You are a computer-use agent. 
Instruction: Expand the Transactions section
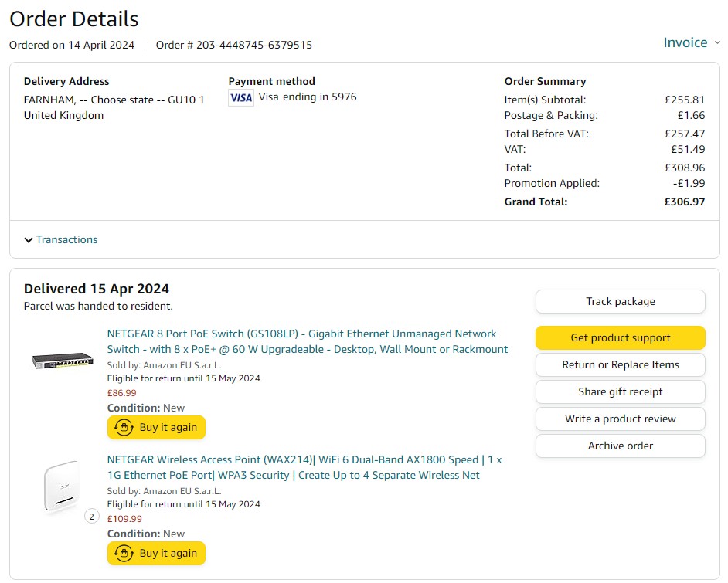point(61,240)
